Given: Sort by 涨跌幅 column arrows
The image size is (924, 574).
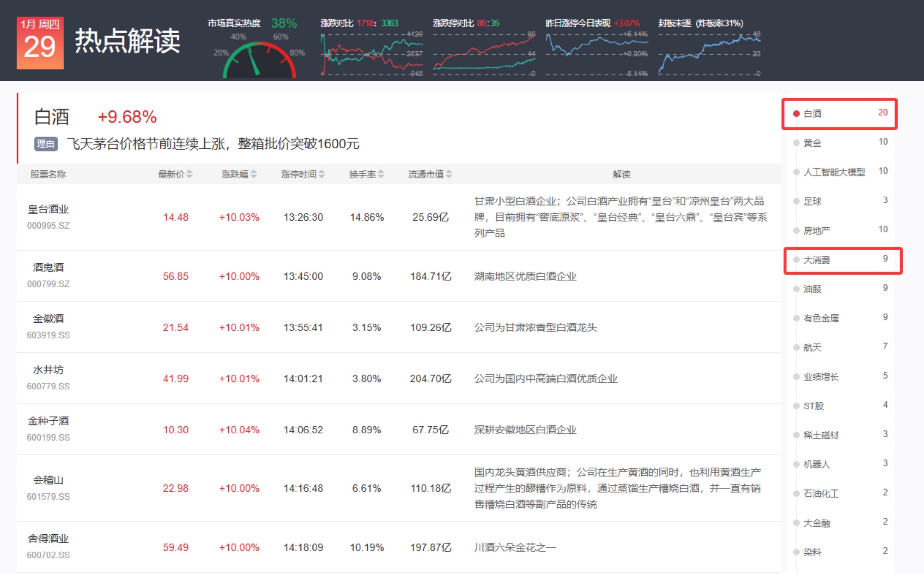Looking at the screenshot, I should (253, 174).
